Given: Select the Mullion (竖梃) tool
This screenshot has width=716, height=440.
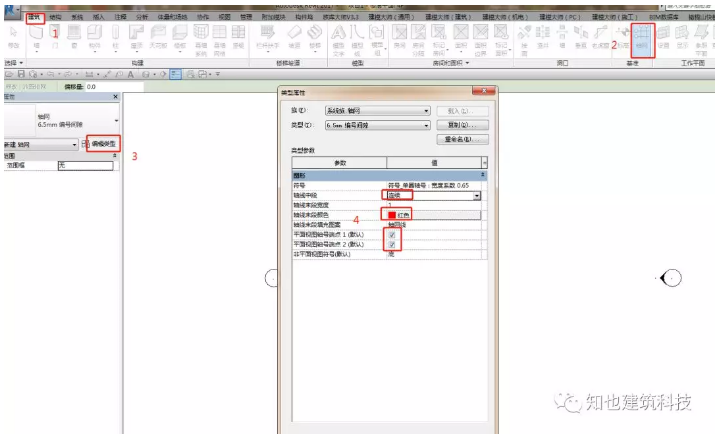Looking at the screenshot, I should pyautogui.click(x=238, y=37).
